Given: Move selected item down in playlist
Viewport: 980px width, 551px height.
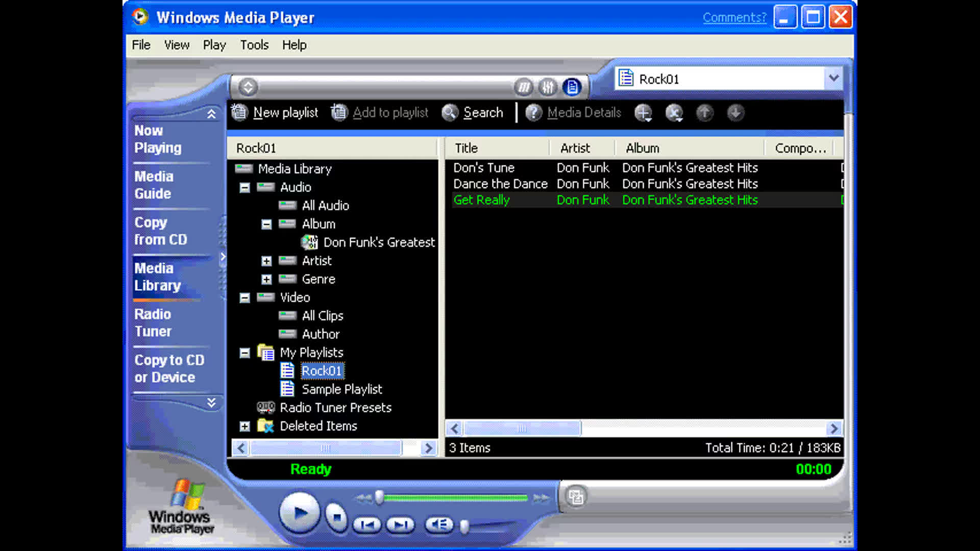Looking at the screenshot, I should (735, 113).
